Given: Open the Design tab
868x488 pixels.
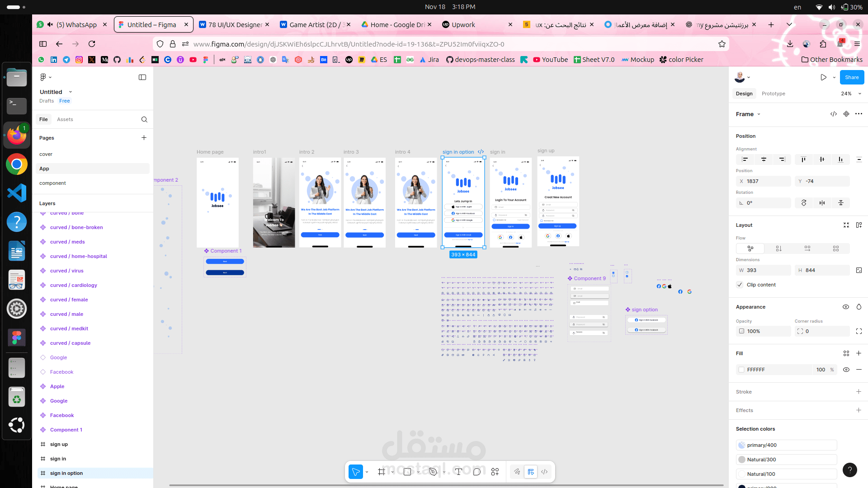Looking at the screenshot, I should [x=744, y=94].
